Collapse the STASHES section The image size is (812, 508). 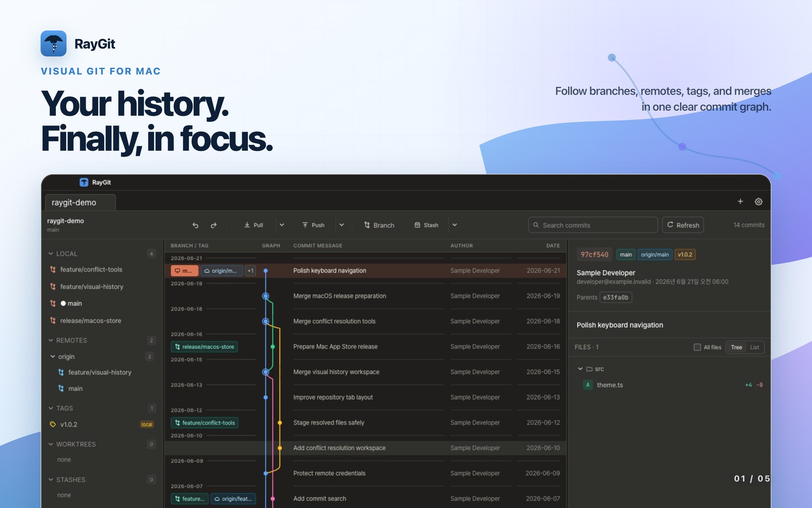tap(51, 480)
